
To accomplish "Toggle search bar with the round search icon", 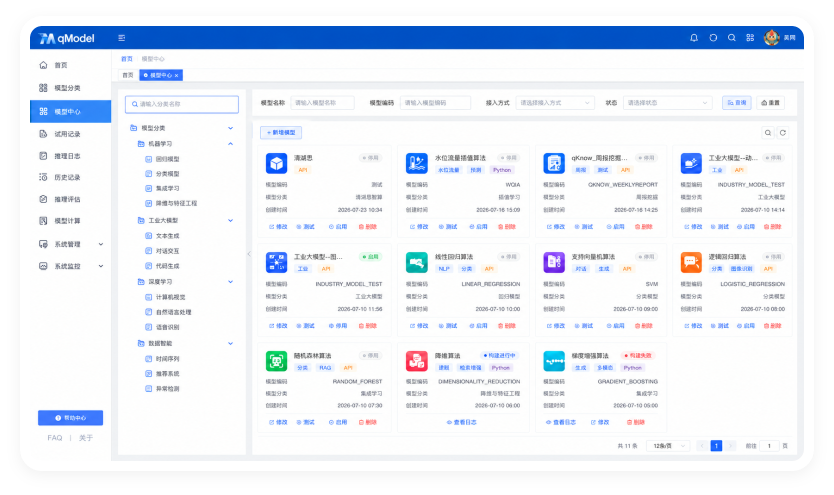I will pyautogui.click(x=768, y=133).
